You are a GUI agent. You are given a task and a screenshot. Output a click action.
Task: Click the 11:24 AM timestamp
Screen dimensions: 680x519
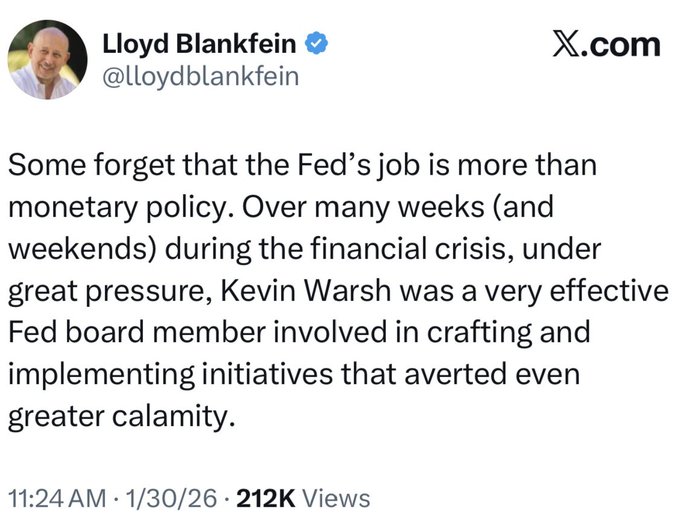point(54,498)
